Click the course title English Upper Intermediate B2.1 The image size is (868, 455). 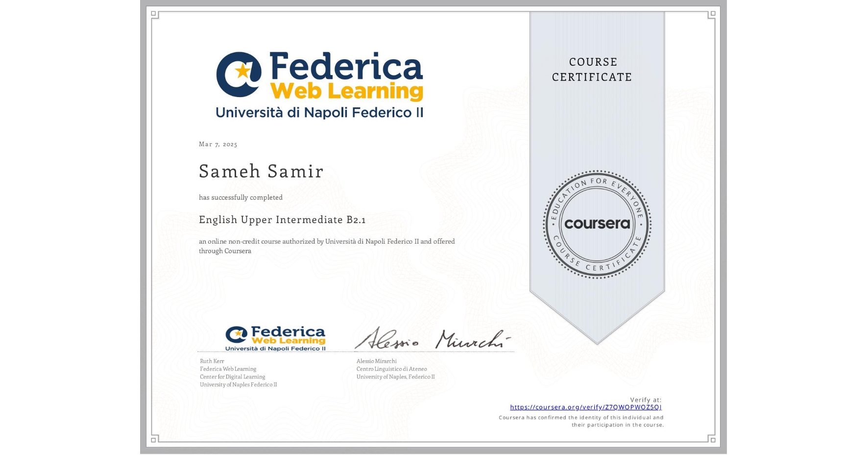point(284,220)
